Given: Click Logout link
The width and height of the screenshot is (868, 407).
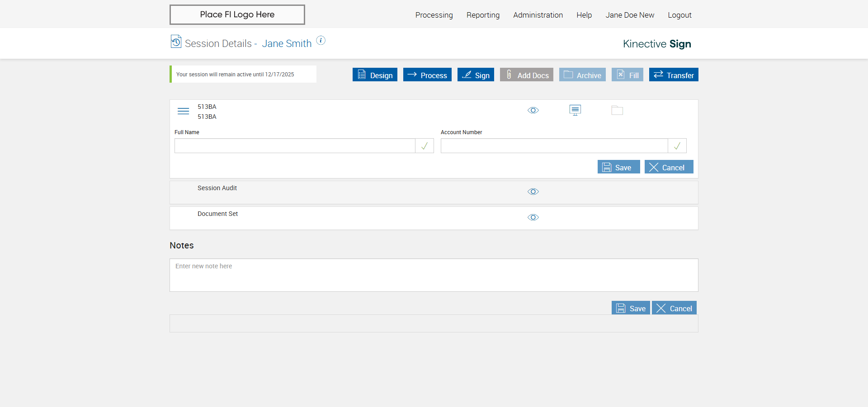Looking at the screenshot, I should click(679, 15).
